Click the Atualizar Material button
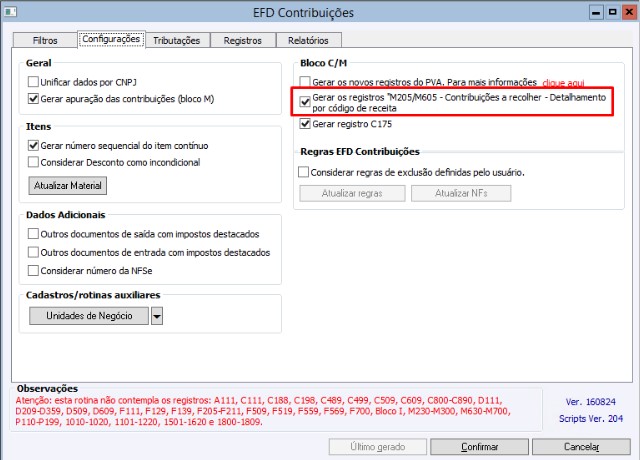The width and height of the screenshot is (640, 460). point(68,185)
